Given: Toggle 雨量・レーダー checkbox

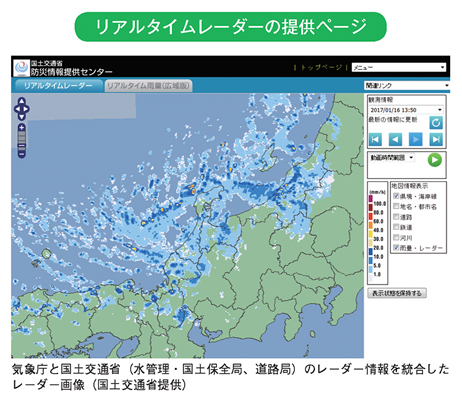Looking at the screenshot, I should pos(396,247).
